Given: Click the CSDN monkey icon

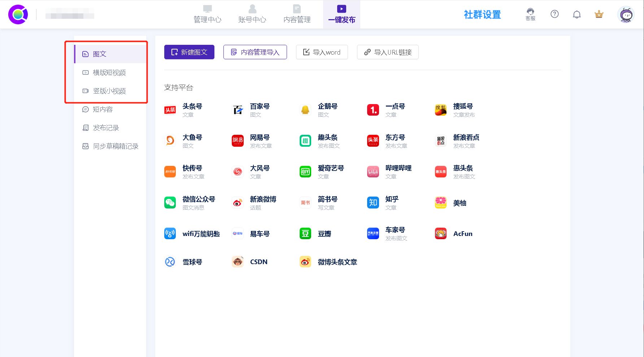Looking at the screenshot, I should (x=238, y=262).
